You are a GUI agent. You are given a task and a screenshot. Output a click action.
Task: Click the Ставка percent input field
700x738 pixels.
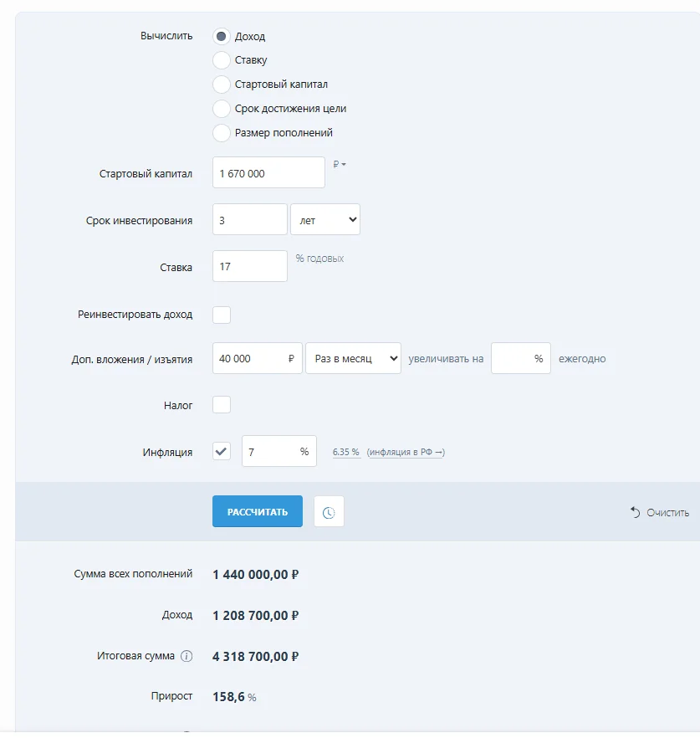point(250,266)
